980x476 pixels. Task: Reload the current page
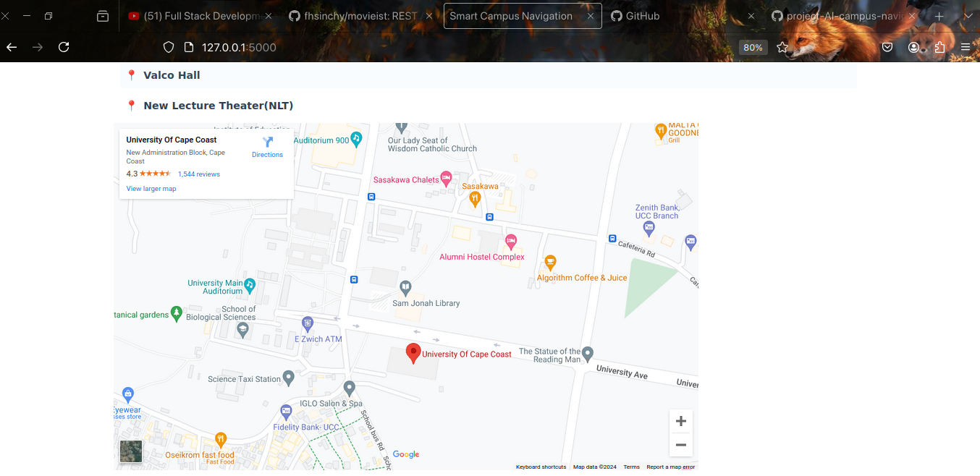[x=64, y=47]
